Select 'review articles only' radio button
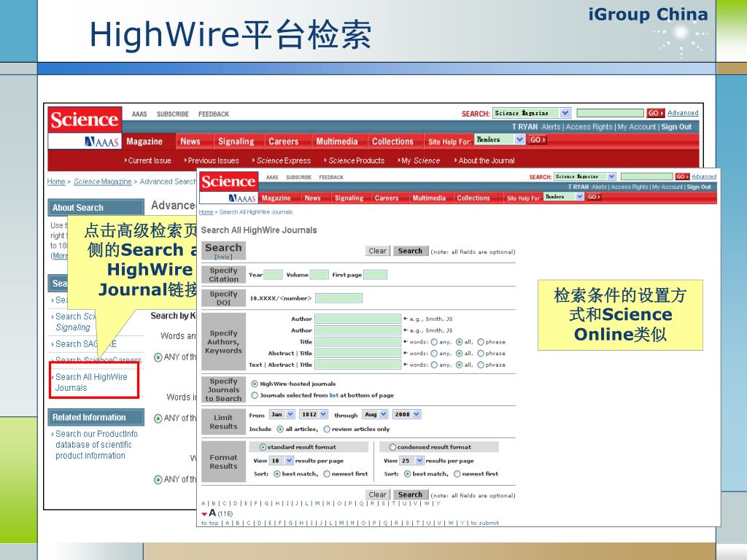The image size is (747, 560). pyautogui.click(x=327, y=429)
